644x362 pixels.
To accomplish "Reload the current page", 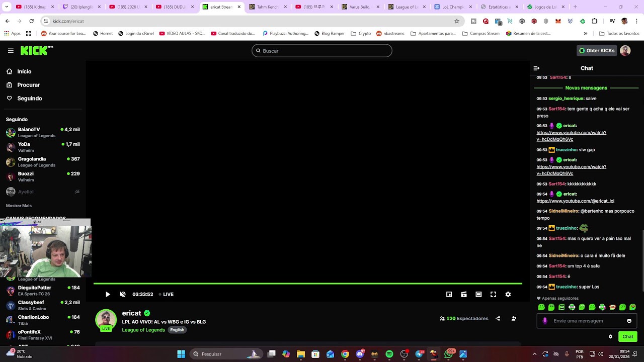I will pos(31,21).
